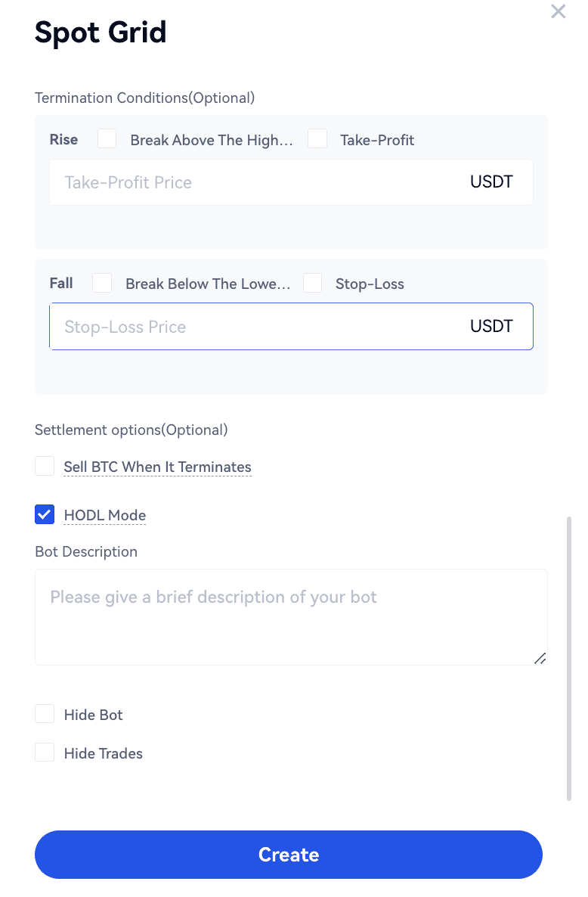
Task: Enable the Hide Bot checkbox
Action: 45,715
